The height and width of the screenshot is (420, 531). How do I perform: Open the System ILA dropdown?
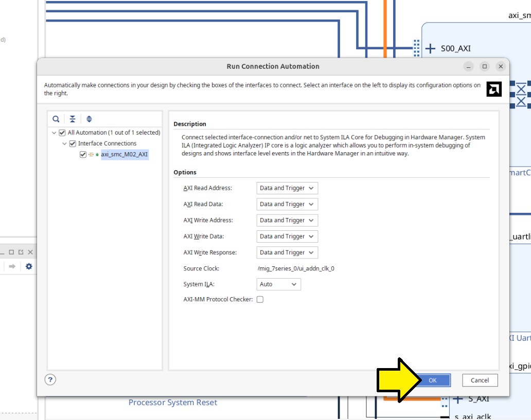tap(278, 284)
